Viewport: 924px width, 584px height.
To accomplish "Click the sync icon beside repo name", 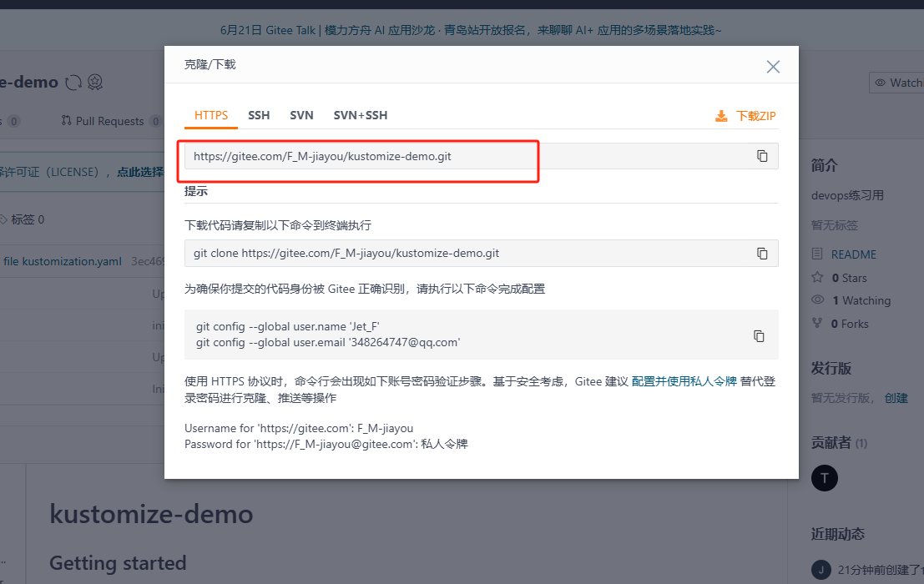I will click(73, 83).
